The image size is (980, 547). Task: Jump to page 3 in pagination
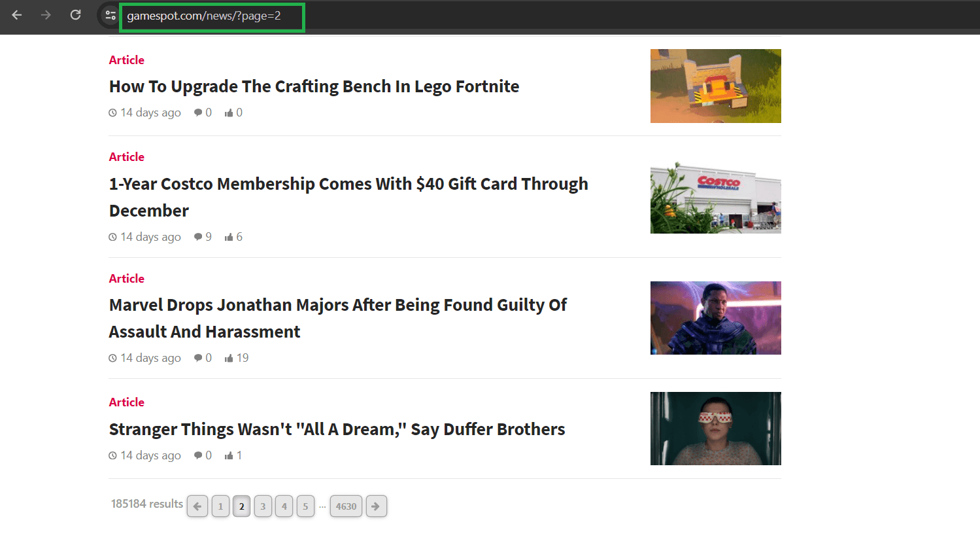263,506
